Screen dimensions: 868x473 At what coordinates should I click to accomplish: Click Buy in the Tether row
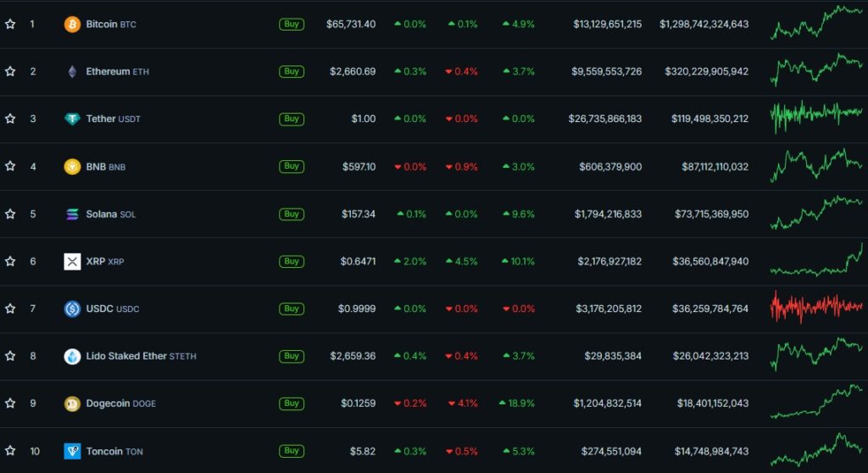pyautogui.click(x=292, y=119)
